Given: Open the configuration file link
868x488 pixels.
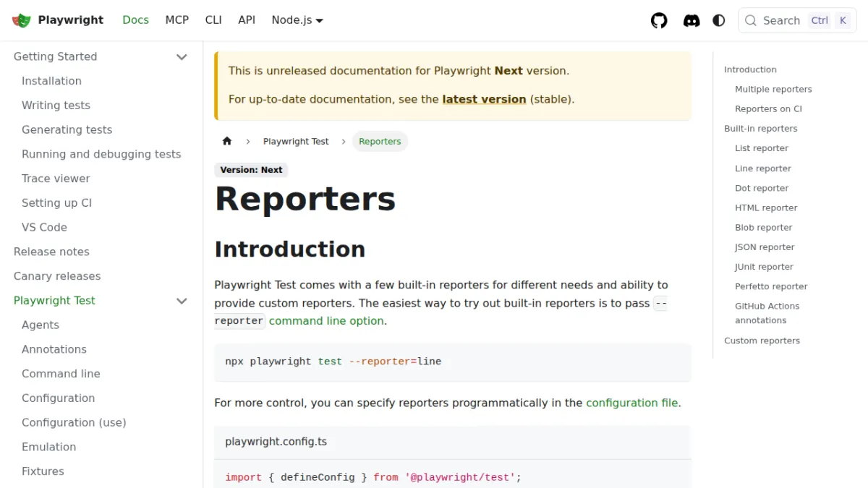Looking at the screenshot, I should (632, 403).
